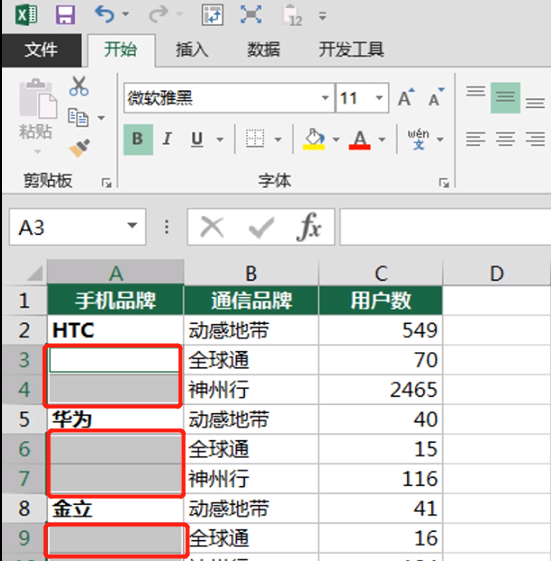The width and height of the screenshot is (551, 561).
Task: Apply cell borders with the borders icon
Action: click(255, 138)
